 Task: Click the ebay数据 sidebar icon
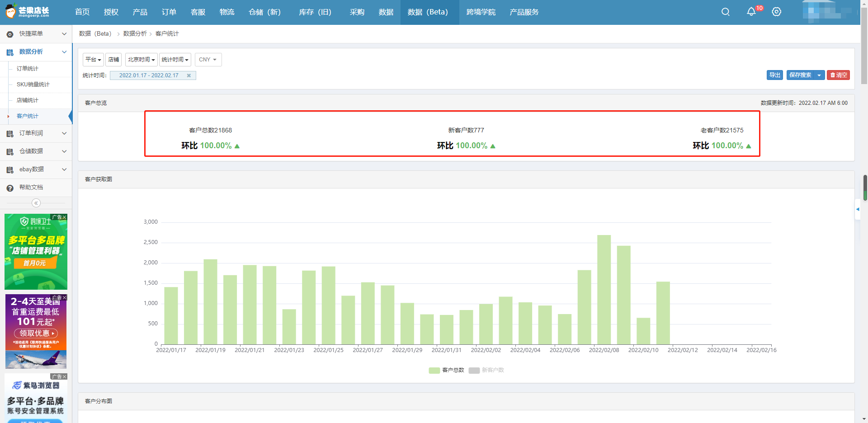point(10,170)
